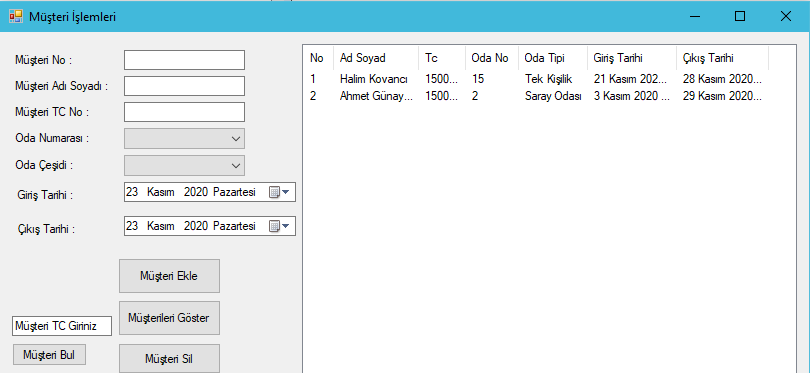The width and height of the screenshot is (810, 373).
Task: Click the 3 Kasım 2020 entry date cell
Action: 631,96
